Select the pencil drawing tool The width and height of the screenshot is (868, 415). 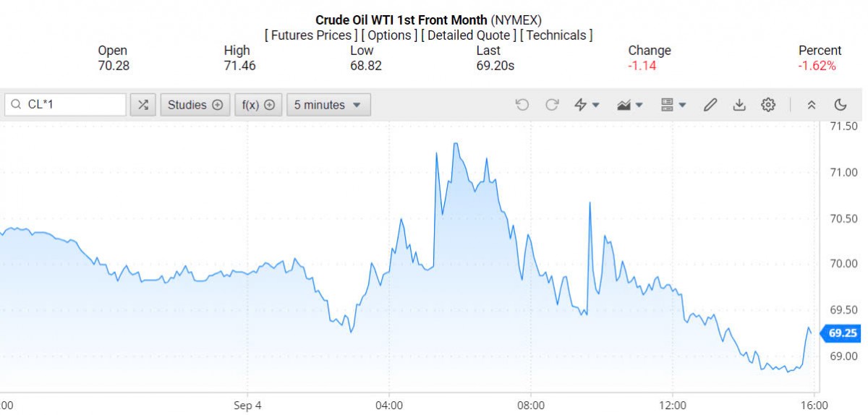point(710,105)
